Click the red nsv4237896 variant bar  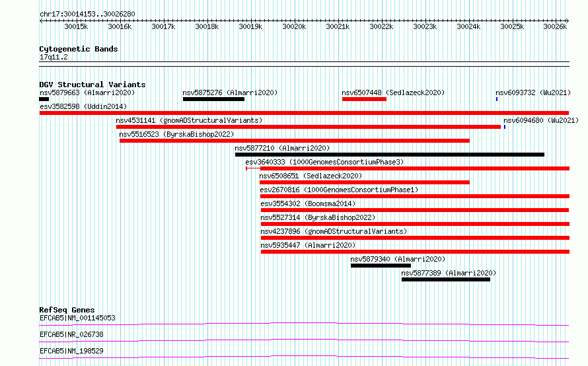[x=415, y=238]
